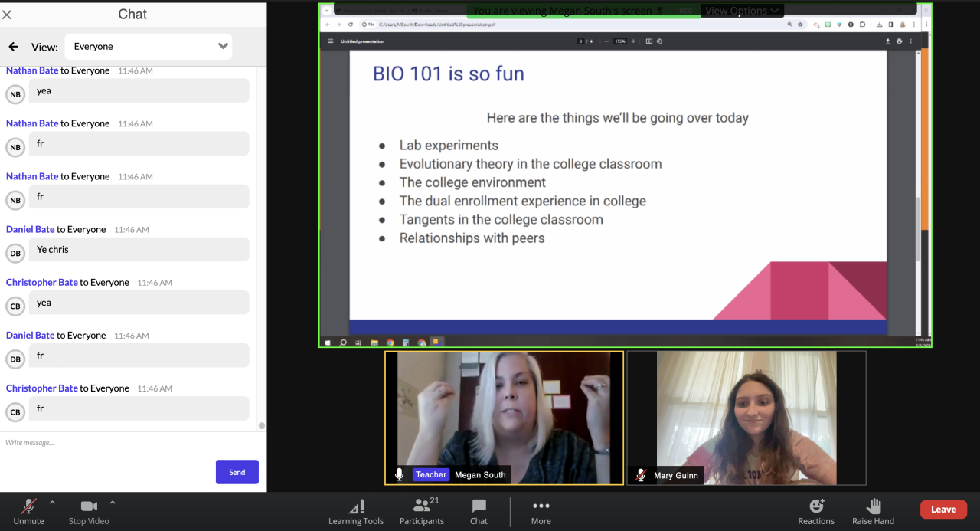
Task: Open the More options menu
Action: coord(541,512)
